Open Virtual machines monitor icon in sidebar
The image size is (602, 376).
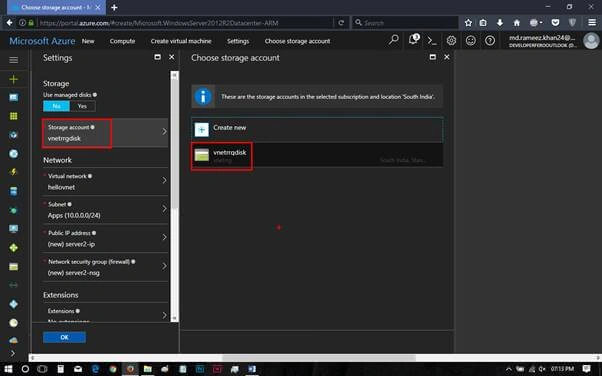(13, 229)
